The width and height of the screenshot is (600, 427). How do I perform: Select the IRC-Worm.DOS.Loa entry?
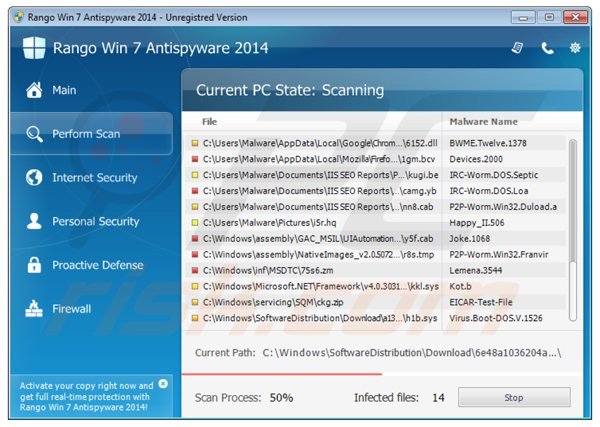click(489, 191)
